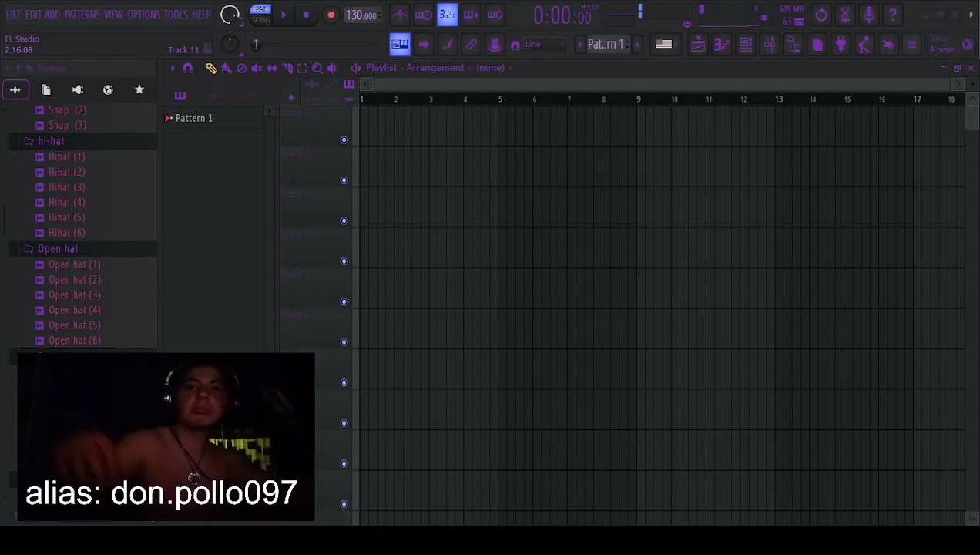980x555 pixels.
Task: Mute Track 2 using its dot
Action: pos(344,180)
